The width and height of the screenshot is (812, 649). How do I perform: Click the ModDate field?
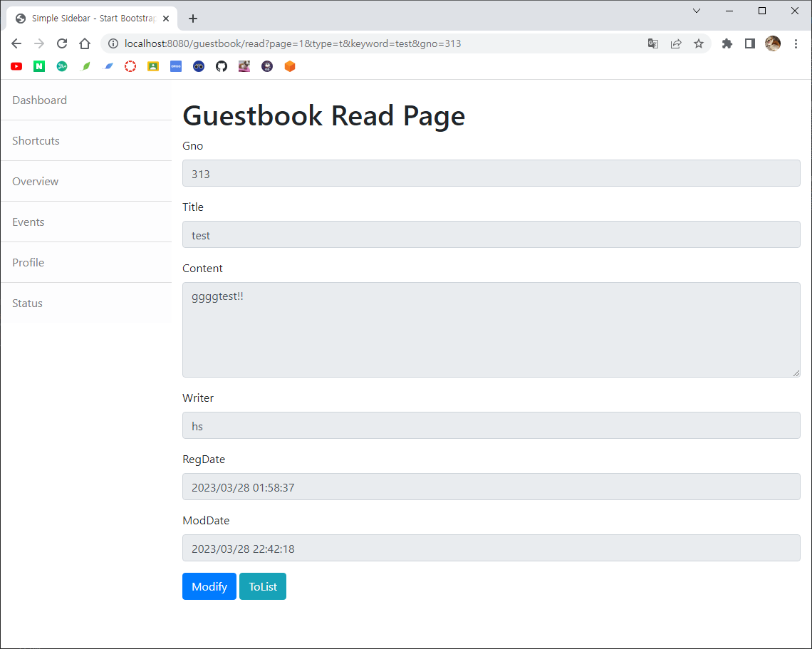(491, 548)
